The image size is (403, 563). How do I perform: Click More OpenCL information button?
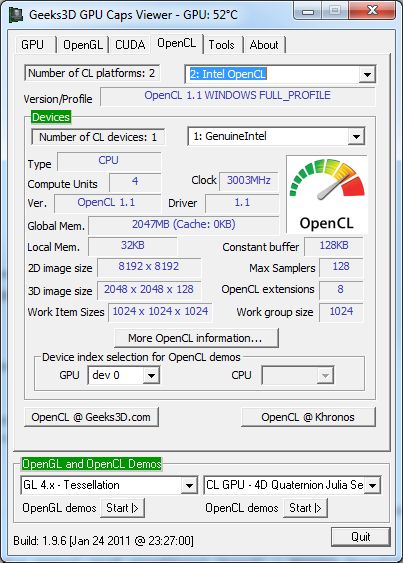[x=196, y=338]
